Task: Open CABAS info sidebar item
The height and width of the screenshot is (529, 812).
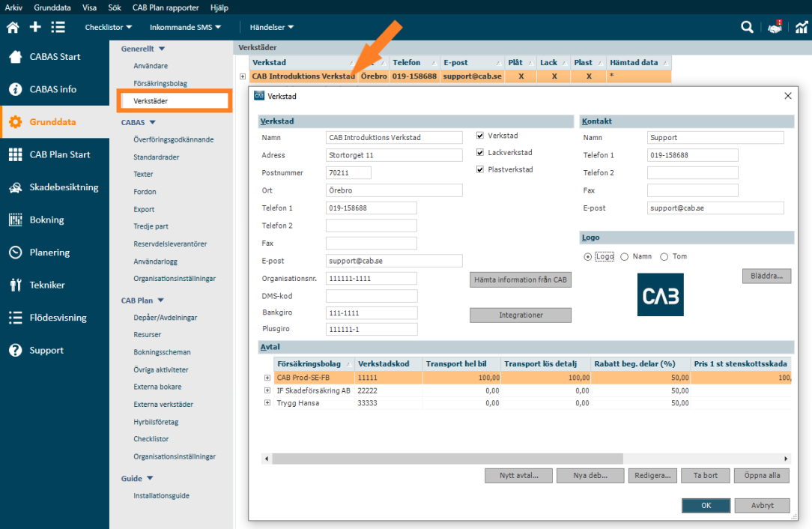Action: click(x=55, y=89)
